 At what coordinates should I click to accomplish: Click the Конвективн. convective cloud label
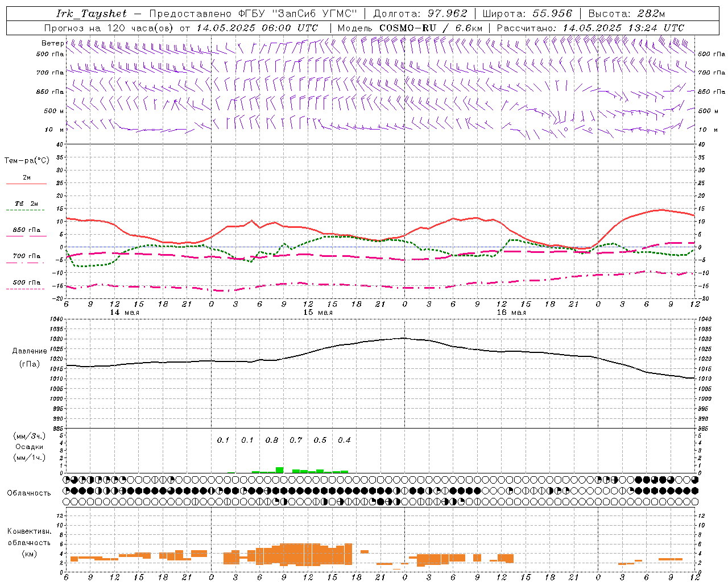[29, 531]
